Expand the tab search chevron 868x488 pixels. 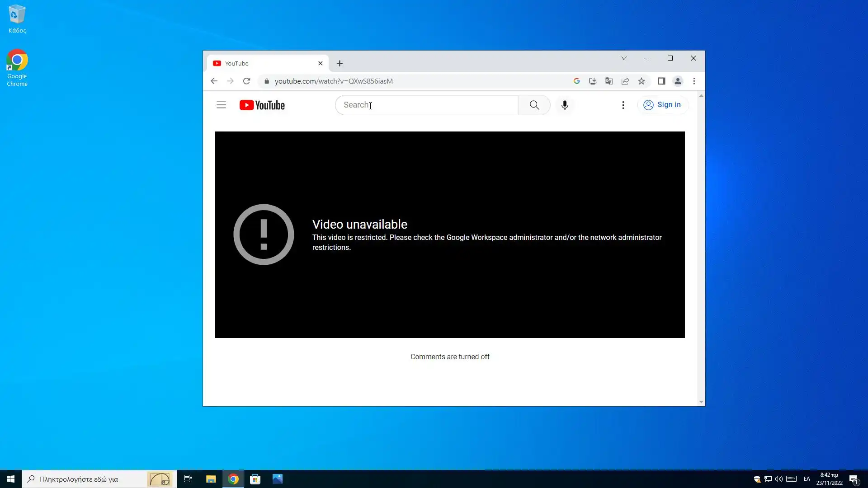pyautogui.click(x=624, y=58)
